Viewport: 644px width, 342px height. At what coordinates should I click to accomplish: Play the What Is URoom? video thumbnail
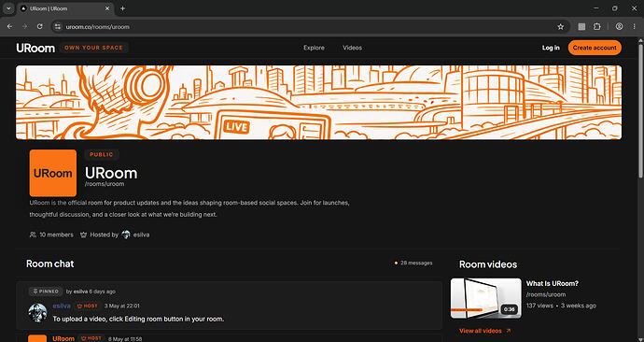pos(486,298)
